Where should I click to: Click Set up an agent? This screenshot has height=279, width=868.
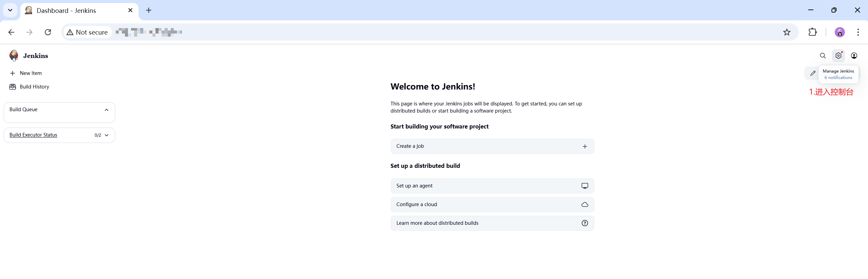492,186
